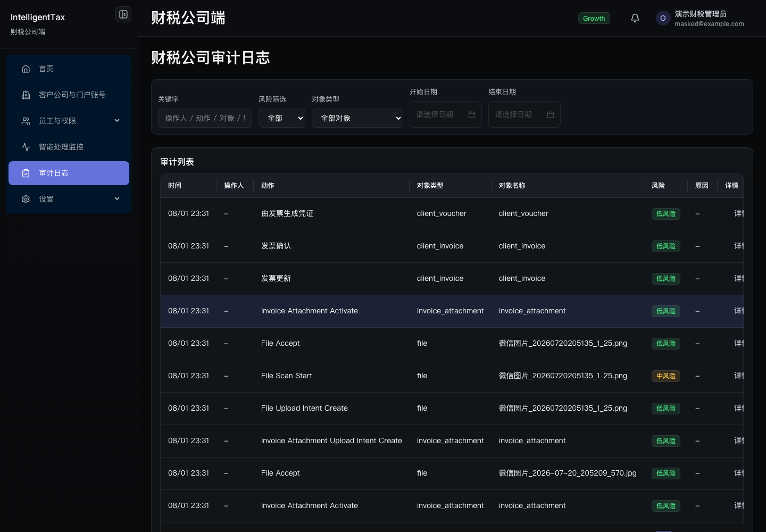The image size is (766, 532).
Task: Click the activity pulse icon for 智能处理监控
Action: (x=26, y=147)
